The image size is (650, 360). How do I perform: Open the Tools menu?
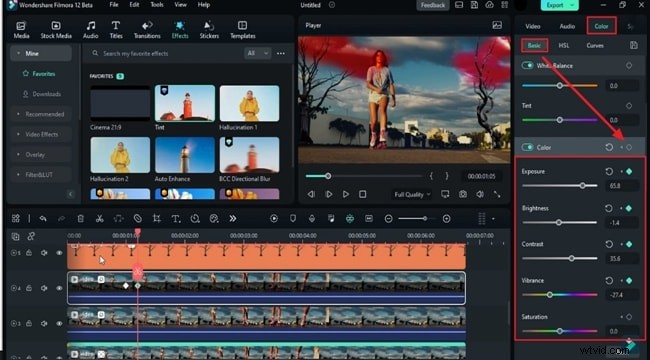pos(157,5)
